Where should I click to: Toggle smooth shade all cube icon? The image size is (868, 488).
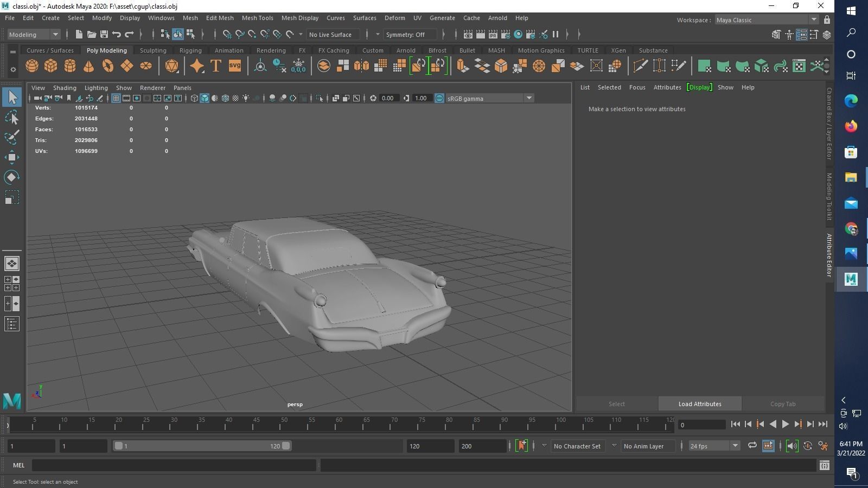(205, 98)
